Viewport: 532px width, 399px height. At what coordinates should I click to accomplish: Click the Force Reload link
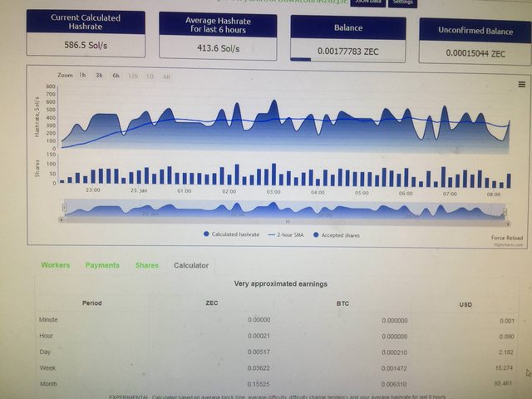[x=507, y=238]
